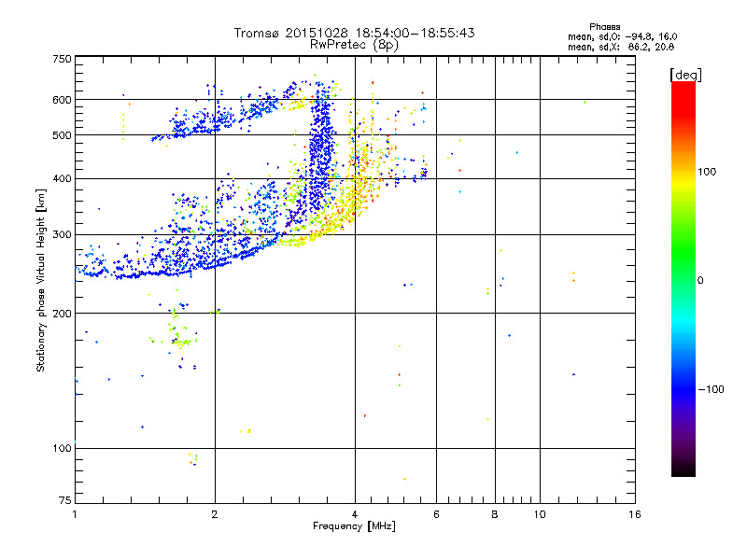Click the 200 tick label on the y-axis
The height and width of the screenshot is (560, 747).
62,314
